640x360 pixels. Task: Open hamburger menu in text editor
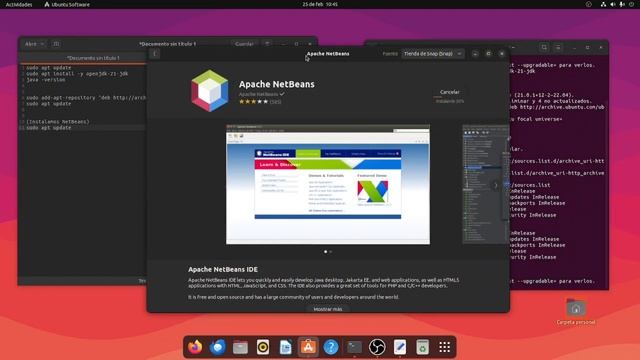(x=267, y=44)
